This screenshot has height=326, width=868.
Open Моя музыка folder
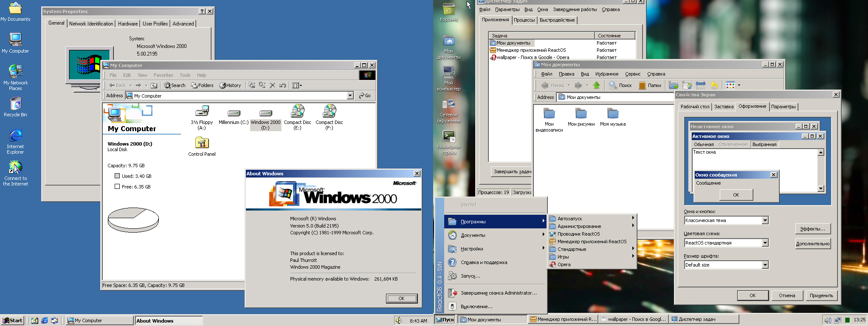coord(613,117)
